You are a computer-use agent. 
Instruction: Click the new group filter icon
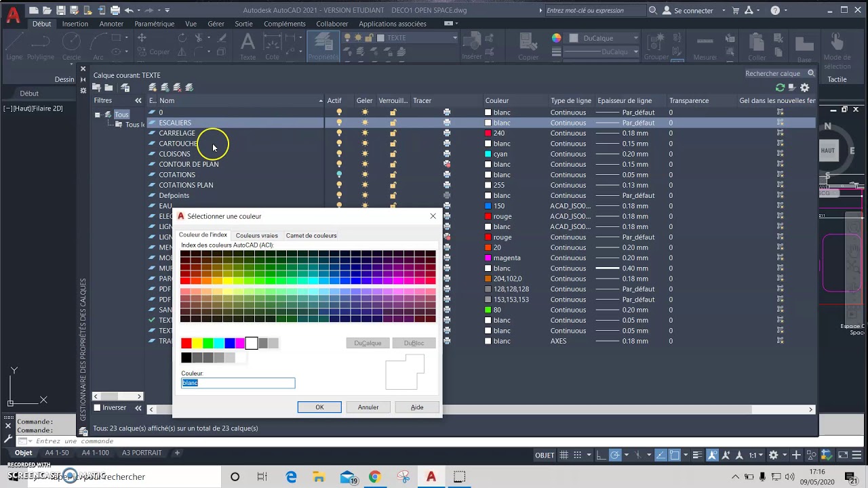[108, 87]
